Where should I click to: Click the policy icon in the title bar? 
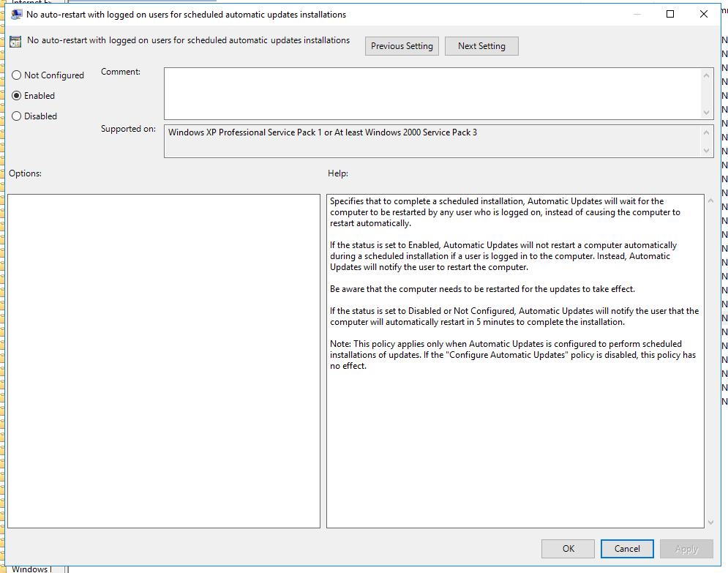(x=15, y=14)
